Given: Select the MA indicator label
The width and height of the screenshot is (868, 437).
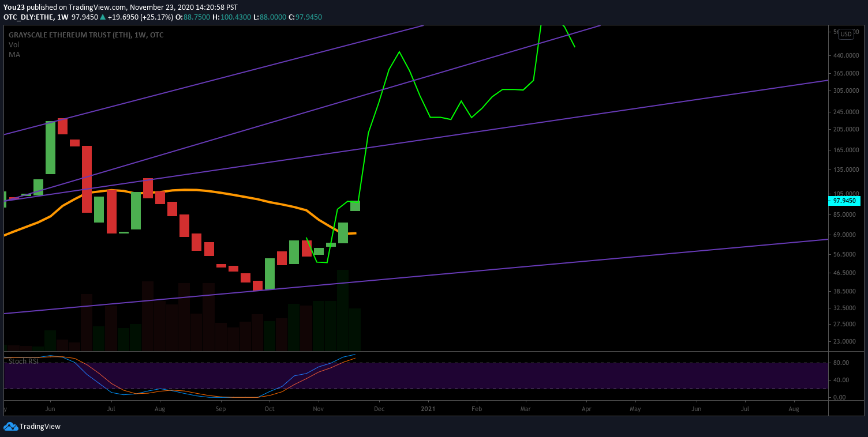Looking at the screenshot, I should click(x=14, y=54).
